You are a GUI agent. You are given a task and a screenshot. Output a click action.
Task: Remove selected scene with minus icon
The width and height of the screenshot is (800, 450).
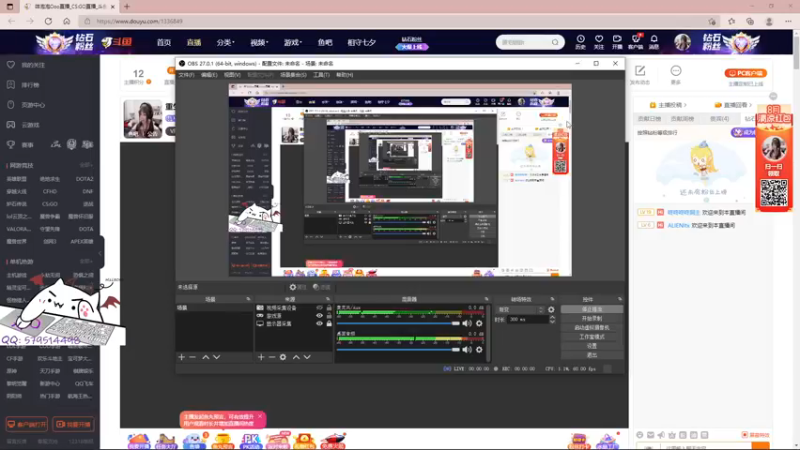coord(193,357)
